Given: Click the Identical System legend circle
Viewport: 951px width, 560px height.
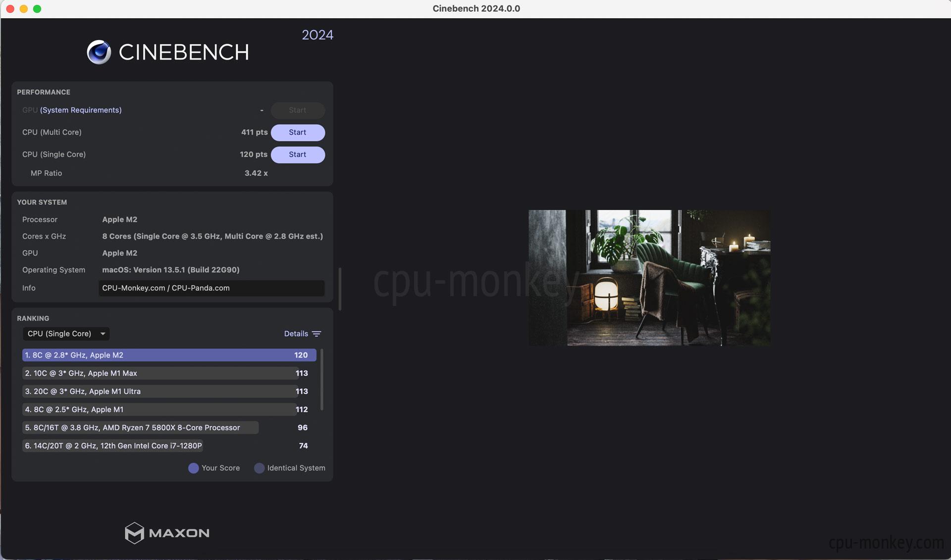Looking at the screenshot, I should click(259, 468).
